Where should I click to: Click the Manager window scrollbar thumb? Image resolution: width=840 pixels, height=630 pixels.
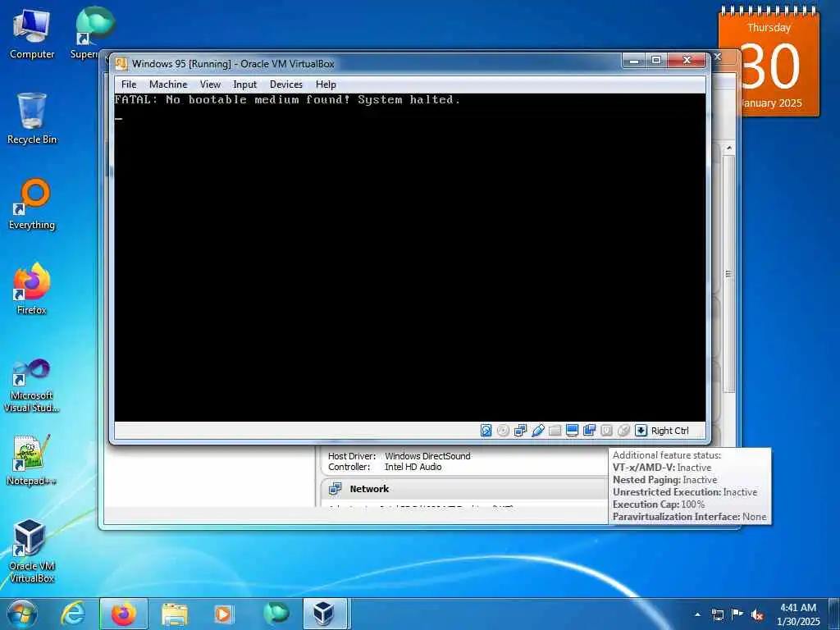tap(728, 274)
